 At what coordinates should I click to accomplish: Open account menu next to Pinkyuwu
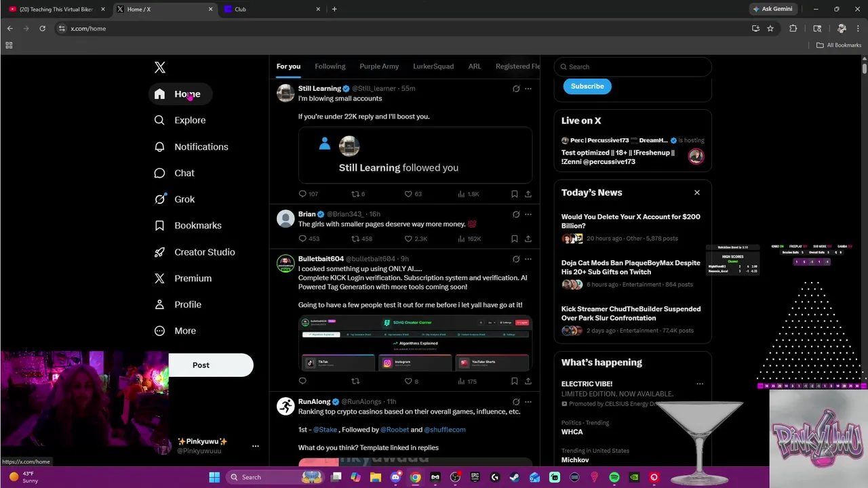coord(255,446)
